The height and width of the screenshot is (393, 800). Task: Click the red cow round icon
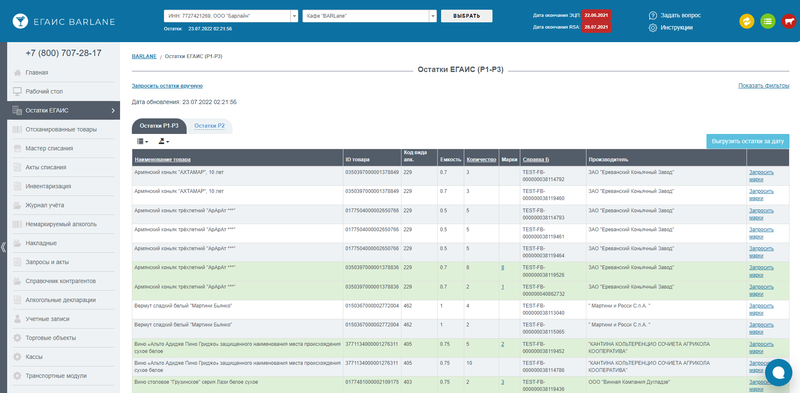[789, 21]
